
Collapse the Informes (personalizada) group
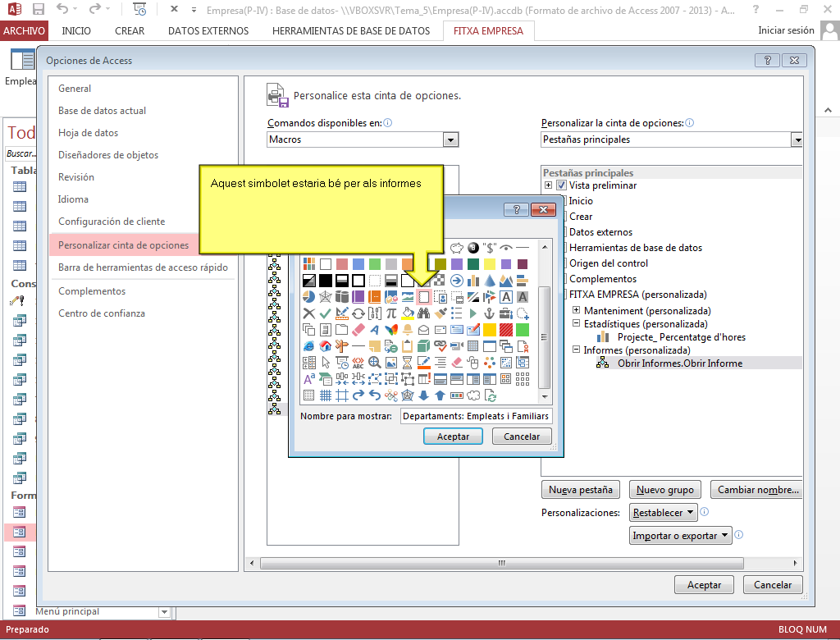pos(577,350)
